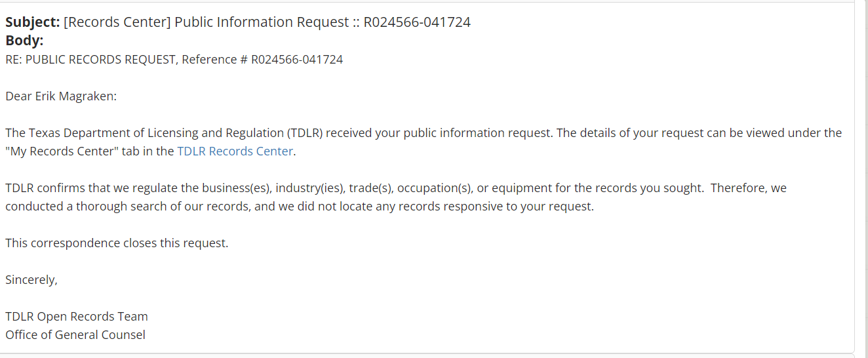Click the reference number in the RE line
Screen dimensions: 868x358
pyautogui.click(x=296, y=60)
